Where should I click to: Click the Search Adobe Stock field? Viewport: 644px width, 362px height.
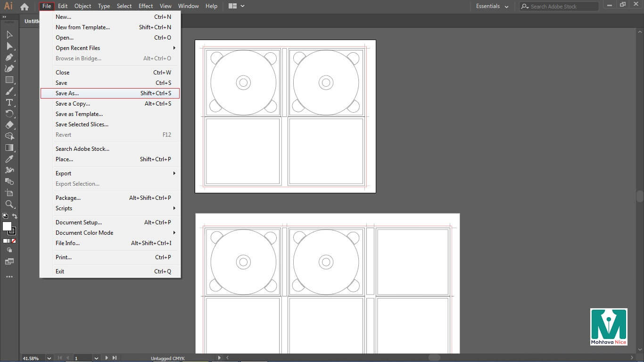coord(559,7)
